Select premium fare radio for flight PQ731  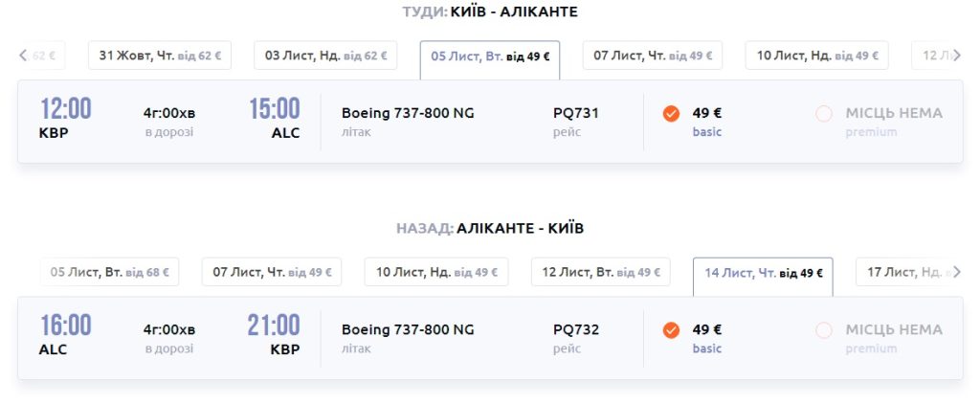tap(824, 114)
